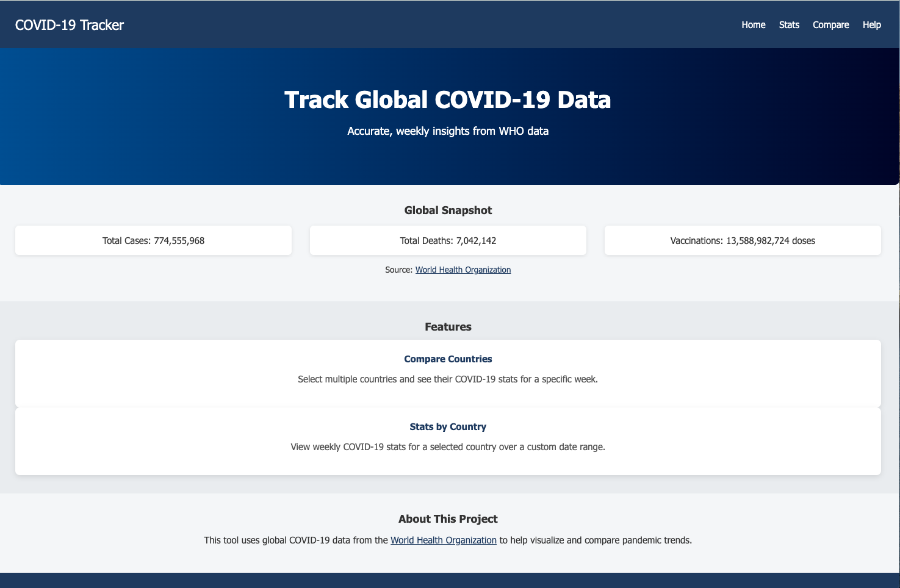The height and width of the screenshot is (588, 900).
Task: Click the COVID-19 Tracker site logo
Action: coord(70,25)
